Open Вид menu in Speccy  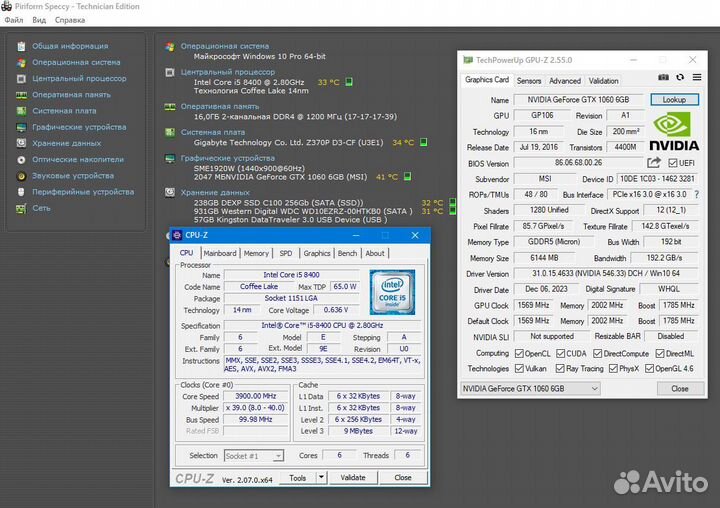[39, 20]
